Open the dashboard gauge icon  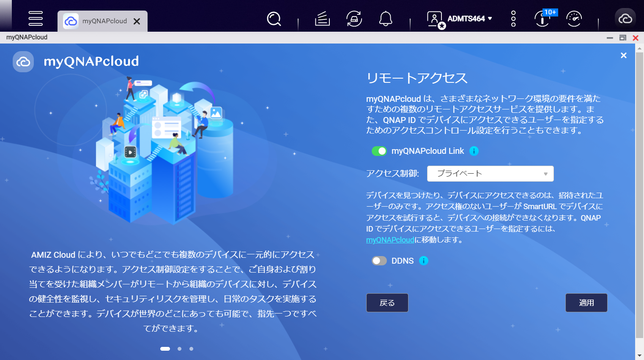(x=574, y=19)
